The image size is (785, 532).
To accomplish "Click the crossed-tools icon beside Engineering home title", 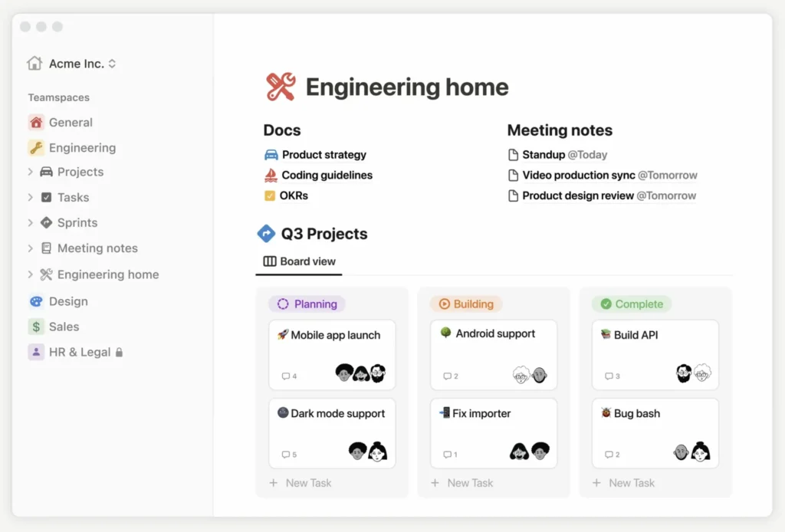I will pyautogui.click(x=279, y=86).
